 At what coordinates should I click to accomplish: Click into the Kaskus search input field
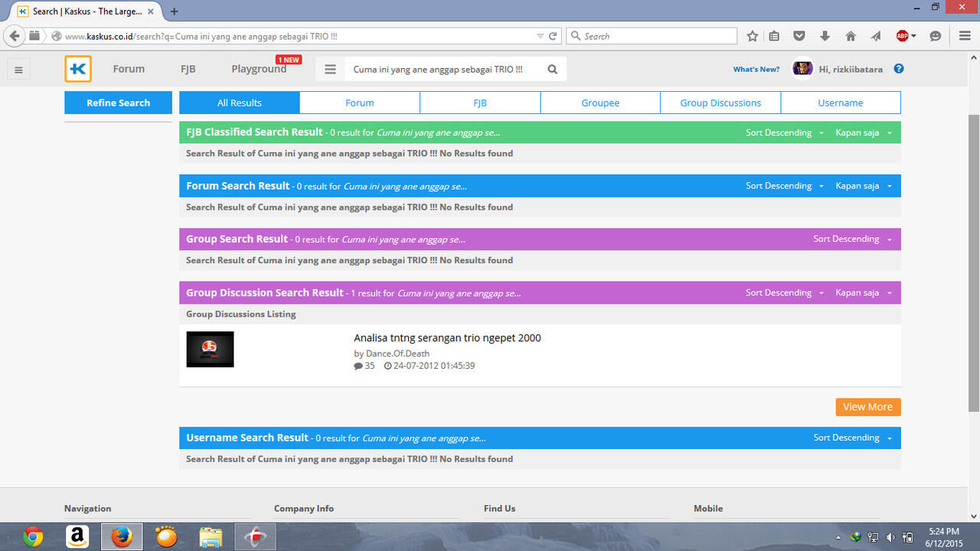point(443,69)
